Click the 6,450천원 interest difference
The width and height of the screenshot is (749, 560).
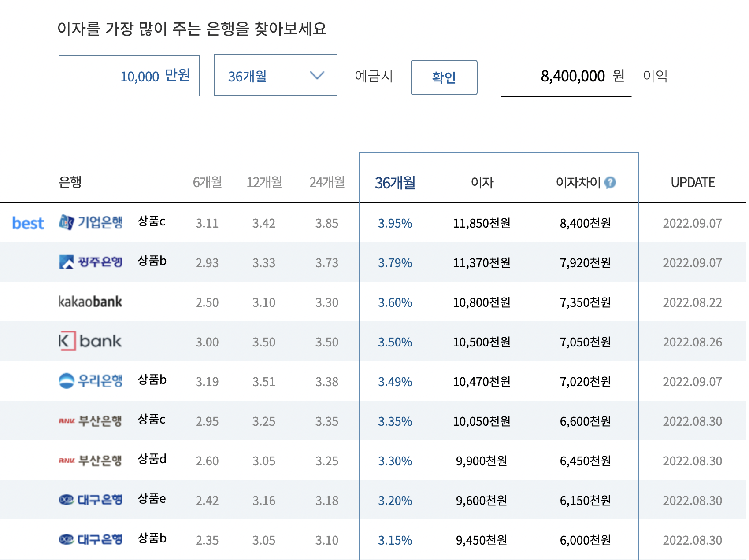[x=586, y=461]
